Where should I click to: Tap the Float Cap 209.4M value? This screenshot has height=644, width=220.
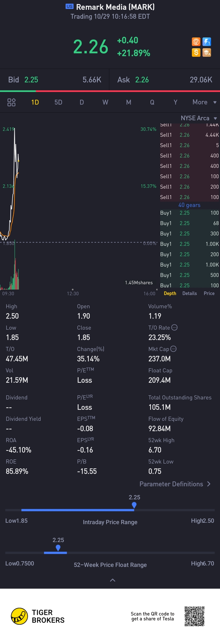point(159,380)
